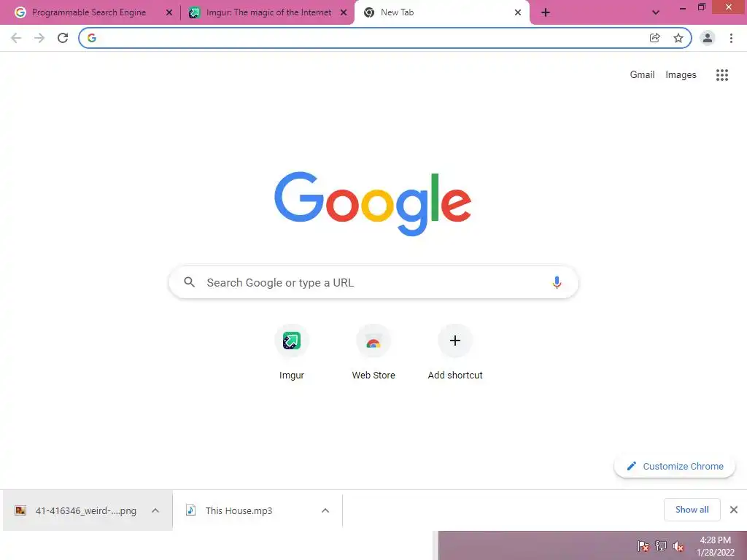Open a new tab with plus button
Image resolution: width=747 pixels, height=560 pixels.
pos(546,12)
